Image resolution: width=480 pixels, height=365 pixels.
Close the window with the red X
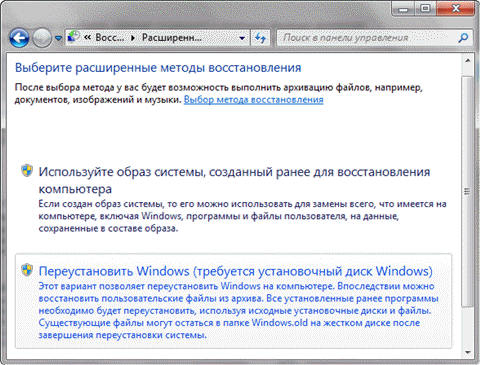pyautogui.click(x=455, y=9)
